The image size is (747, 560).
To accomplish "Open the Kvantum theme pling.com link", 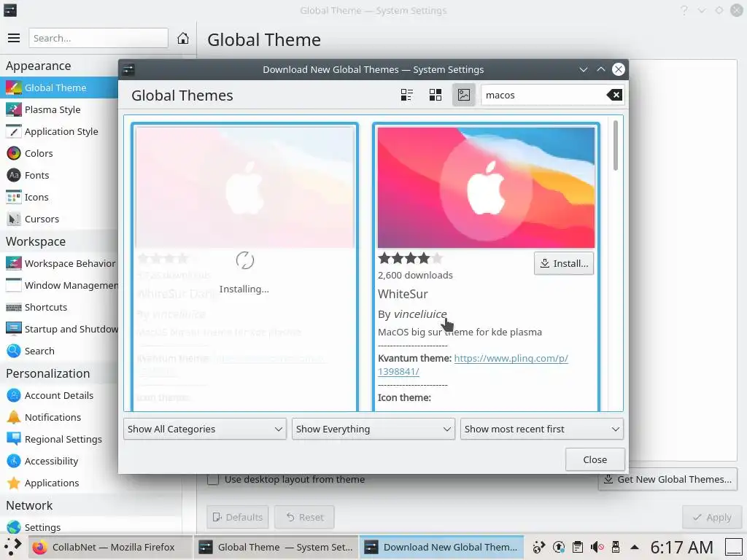I will pyautogui.click(x=511, y=358).
